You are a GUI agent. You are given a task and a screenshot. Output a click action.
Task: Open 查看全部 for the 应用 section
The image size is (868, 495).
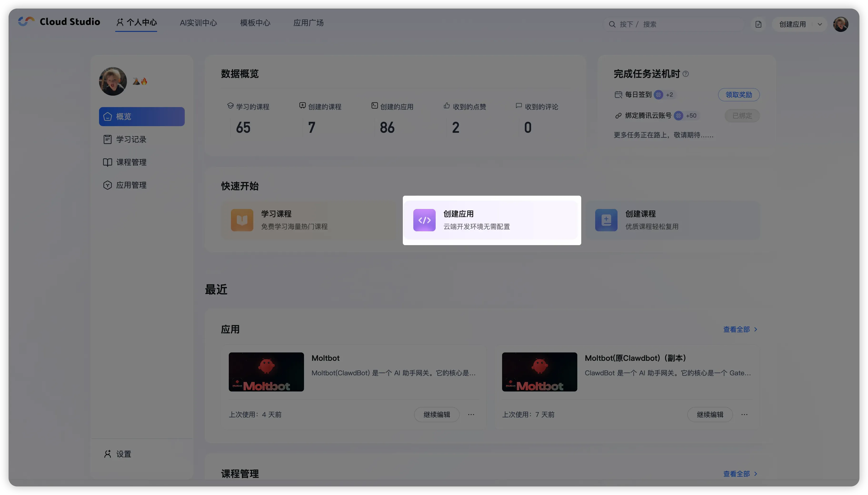tap(740, 329)
